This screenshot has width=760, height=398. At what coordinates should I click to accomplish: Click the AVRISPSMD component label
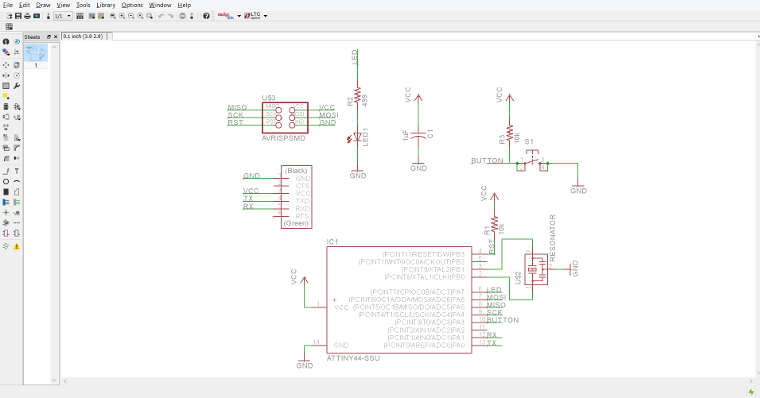coord(284,138)
